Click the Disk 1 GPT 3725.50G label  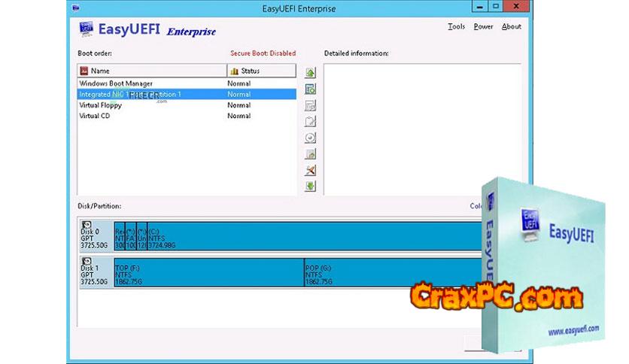(x=94, y=275)
